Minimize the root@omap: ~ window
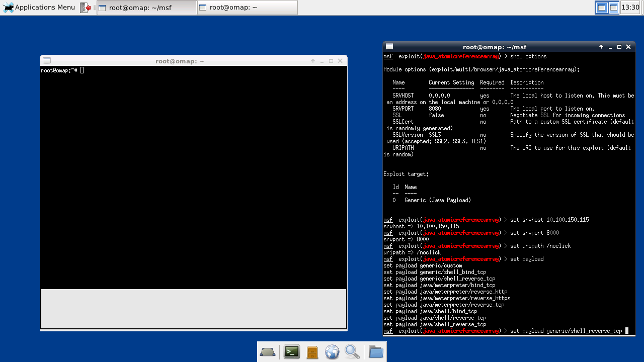644x362 pixels. pyautogui.click(x=322, y=61)
